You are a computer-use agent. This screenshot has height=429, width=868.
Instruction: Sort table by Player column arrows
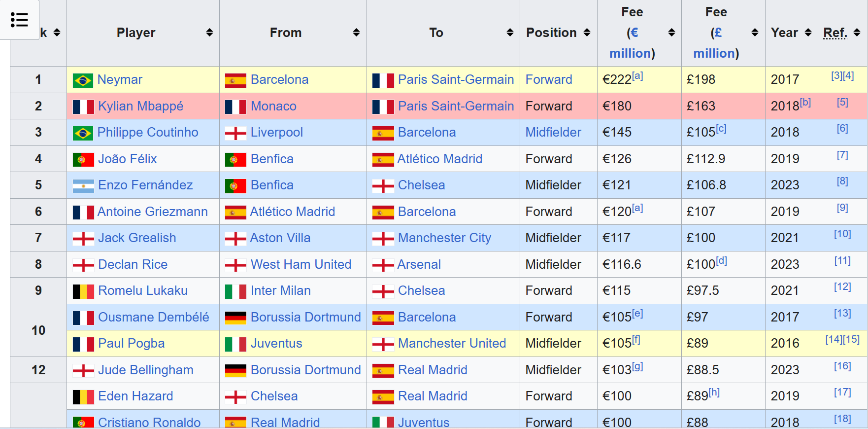pos(209,33)
